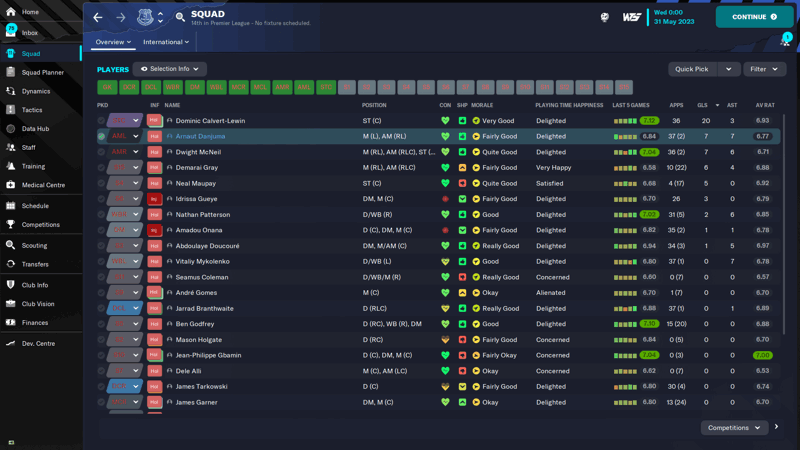Open the search magnifier icon
800x450 pixels.
(180, 17)
